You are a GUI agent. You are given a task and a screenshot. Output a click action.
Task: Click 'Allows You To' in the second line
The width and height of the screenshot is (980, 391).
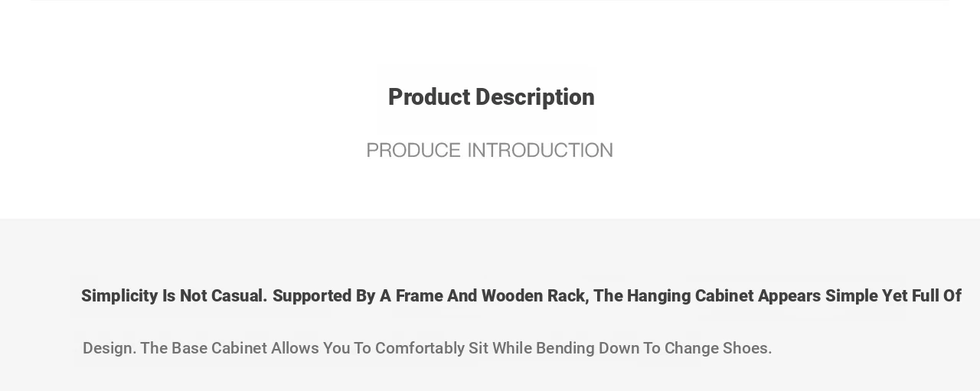click(321, 348)
